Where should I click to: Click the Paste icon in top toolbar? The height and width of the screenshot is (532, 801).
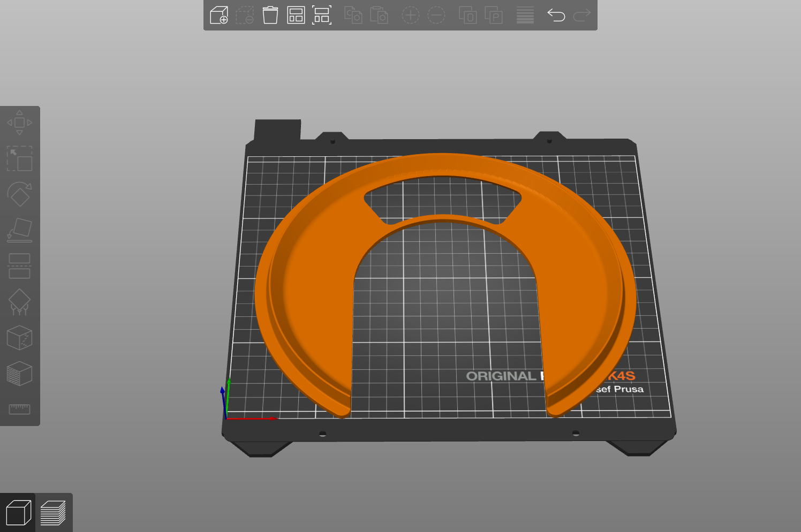[x=379, y=15]
